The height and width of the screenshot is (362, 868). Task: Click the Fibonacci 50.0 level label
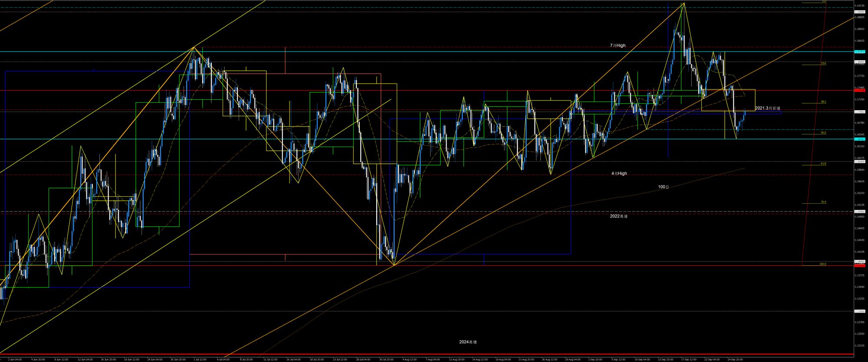click(x=823, y=133)
